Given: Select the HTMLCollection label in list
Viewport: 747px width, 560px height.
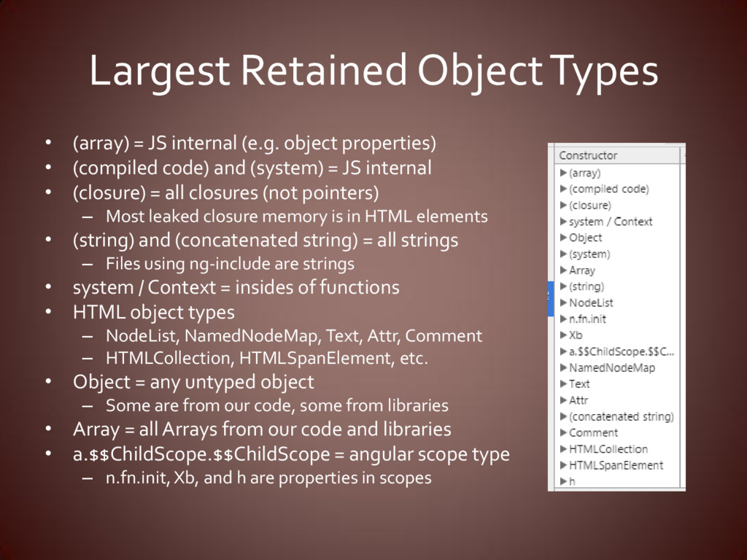Looking at the screenshot, I should (608, 449).
